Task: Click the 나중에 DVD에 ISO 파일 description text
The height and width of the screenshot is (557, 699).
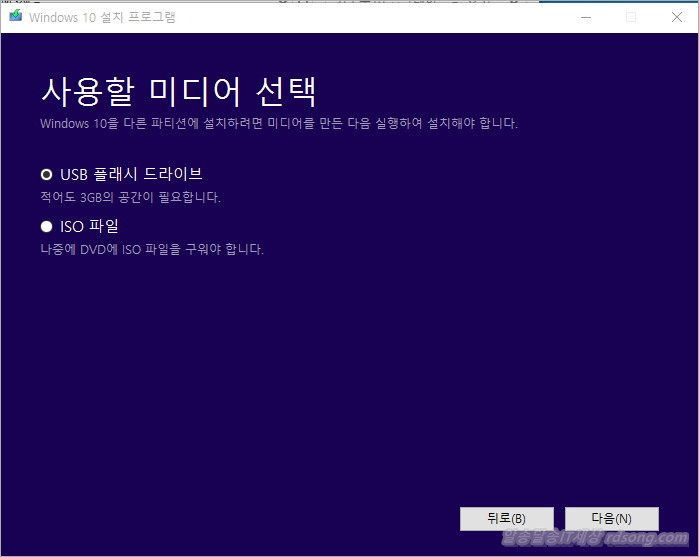Action: (x=151, y=249)
